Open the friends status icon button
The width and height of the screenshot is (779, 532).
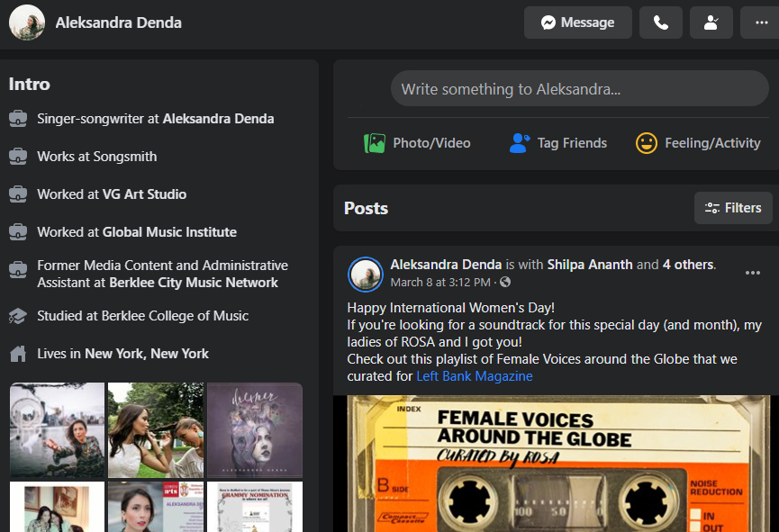coord(711,23)
